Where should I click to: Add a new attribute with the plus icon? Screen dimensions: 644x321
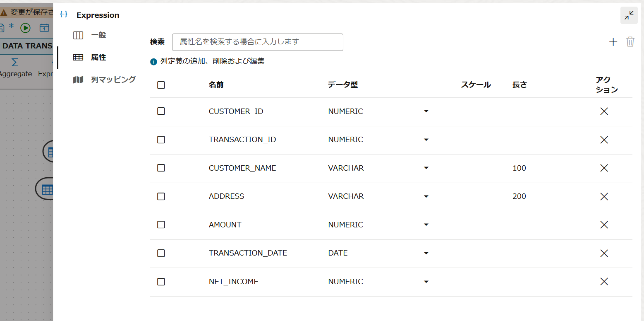(x=613, y=42)
